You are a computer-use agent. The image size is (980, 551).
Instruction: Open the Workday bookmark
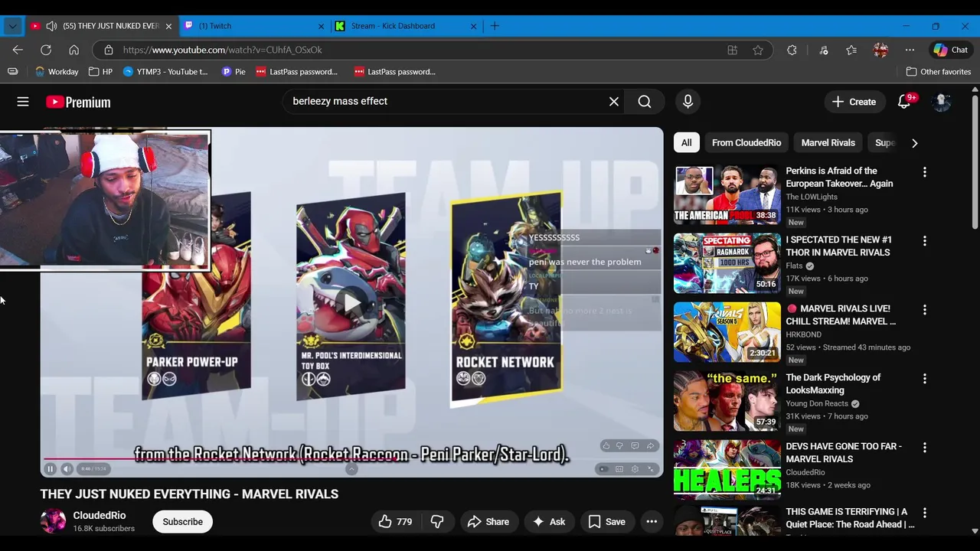click(57, 72)
